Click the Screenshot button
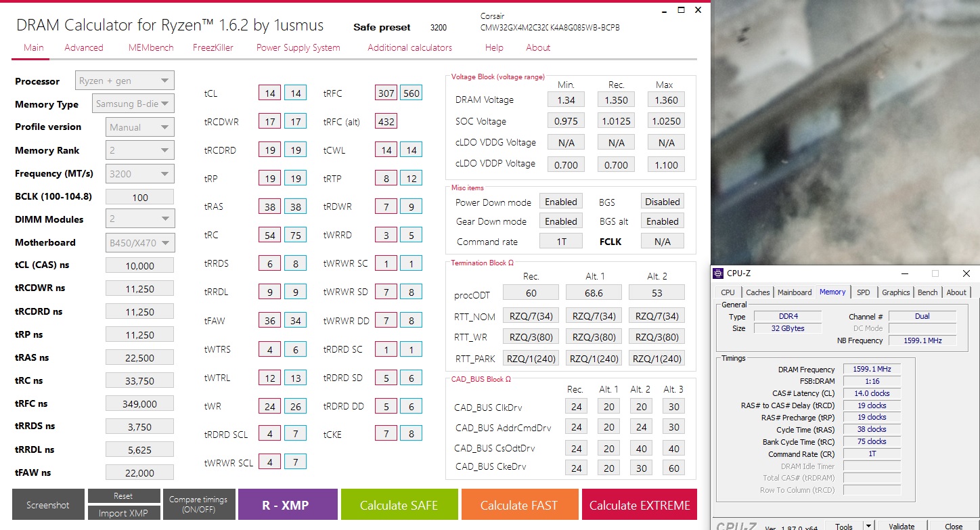 click(48, 505)
